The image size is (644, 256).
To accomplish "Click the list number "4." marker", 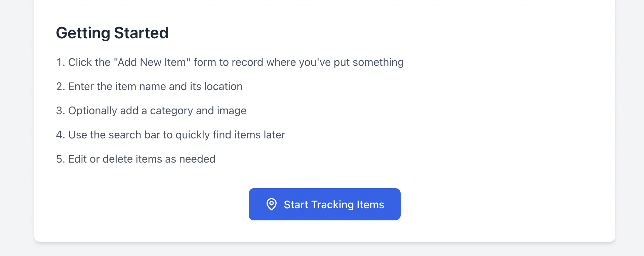I will point(60,135).
